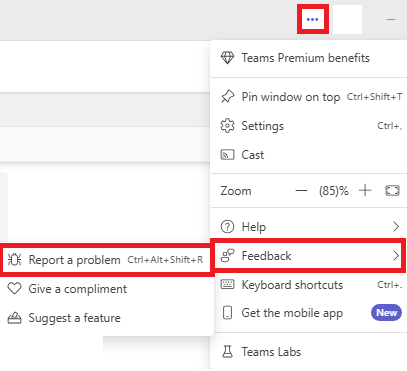This screenshot has height=371, width=407.
Task: Open Settings from the menu
Action: (x=308, y=126)
